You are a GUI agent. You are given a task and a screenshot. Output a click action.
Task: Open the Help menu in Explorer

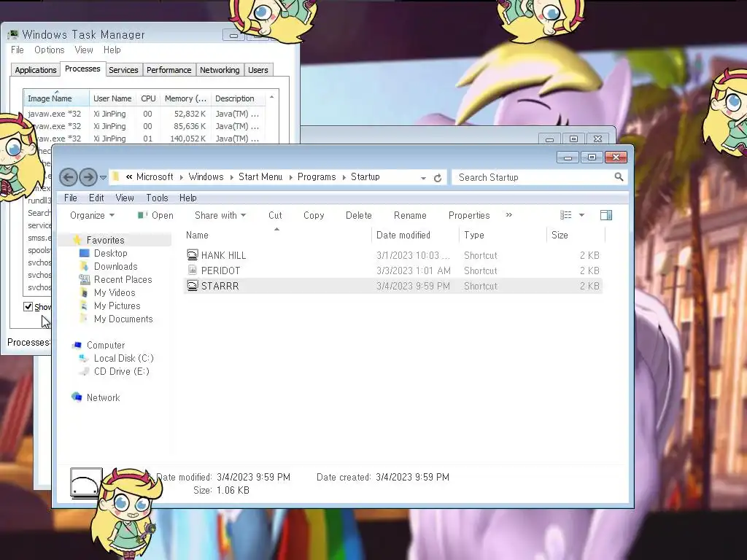coord(187,198)
